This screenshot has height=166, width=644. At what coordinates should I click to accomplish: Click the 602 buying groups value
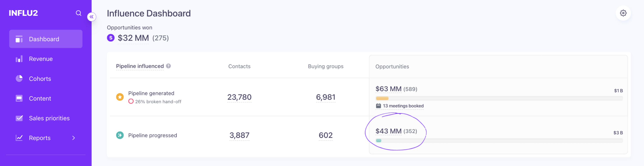pos(326,135)
